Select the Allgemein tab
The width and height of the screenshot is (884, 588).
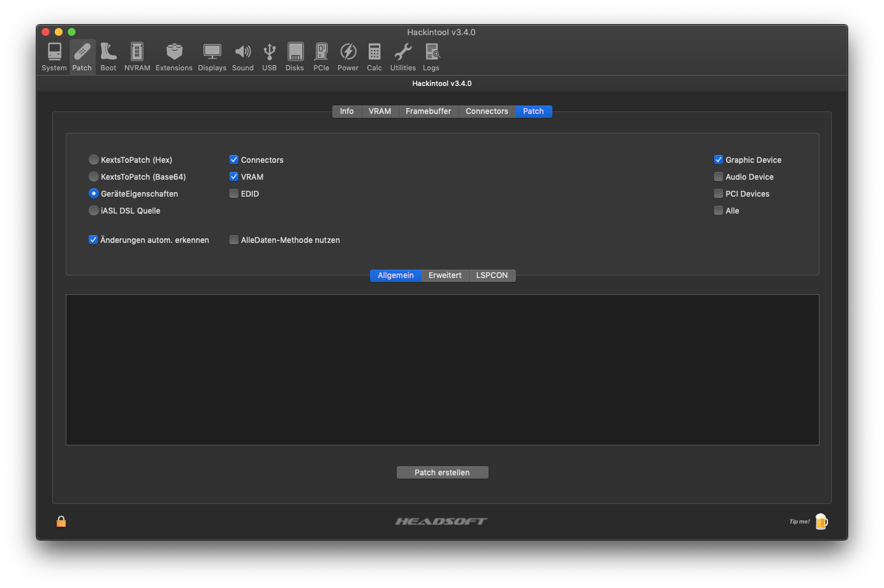(x=395, y=275)
